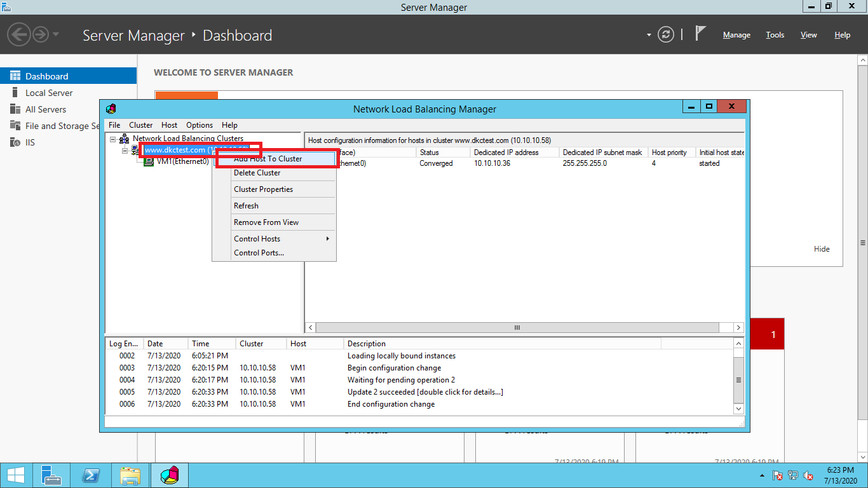The height and width of the screenshot is (488, 868).
Task: Open the Options menu in NLB Manager
Action: point(200,125)
